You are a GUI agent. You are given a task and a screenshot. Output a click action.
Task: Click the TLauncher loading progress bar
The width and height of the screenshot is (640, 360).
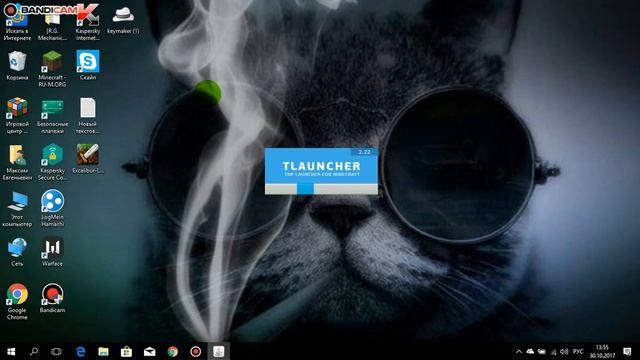point(321,189)
